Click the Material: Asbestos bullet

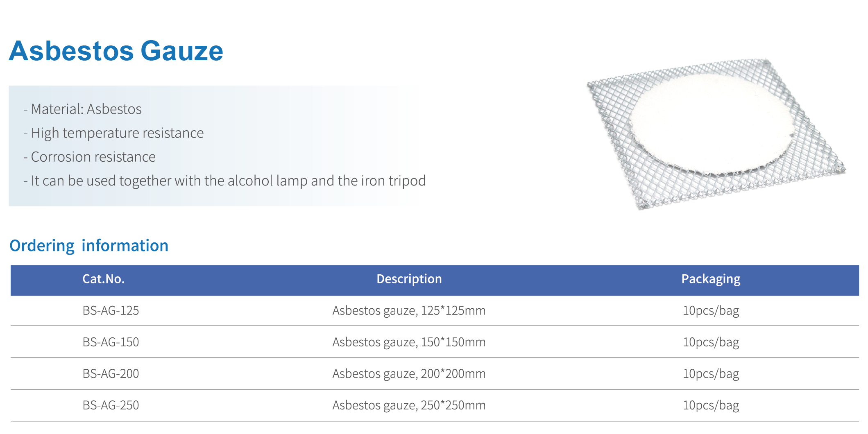[82, 109]
